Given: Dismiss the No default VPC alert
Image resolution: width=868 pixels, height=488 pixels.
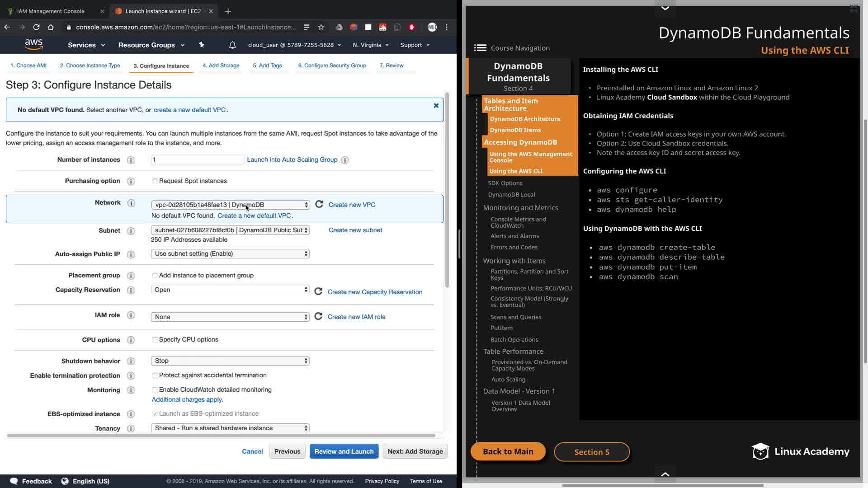Looking at the screenshot, I should [x=436, y=105].
